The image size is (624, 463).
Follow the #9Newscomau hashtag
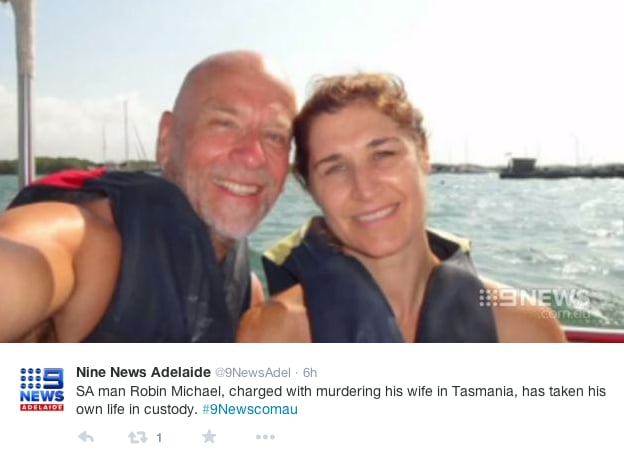pyautogui.click(x=250, y=409)
